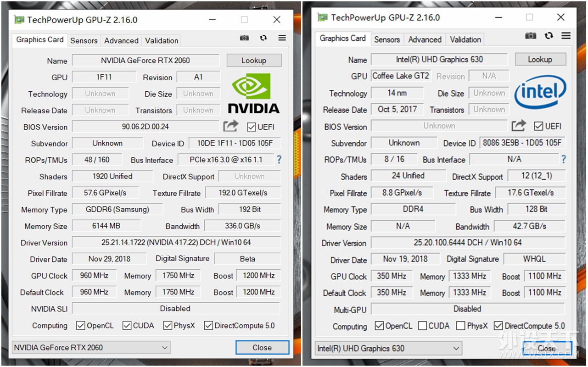Open Validation tab in RTX 2060 window
Screen dimensions: 588x367
(162, 40)
